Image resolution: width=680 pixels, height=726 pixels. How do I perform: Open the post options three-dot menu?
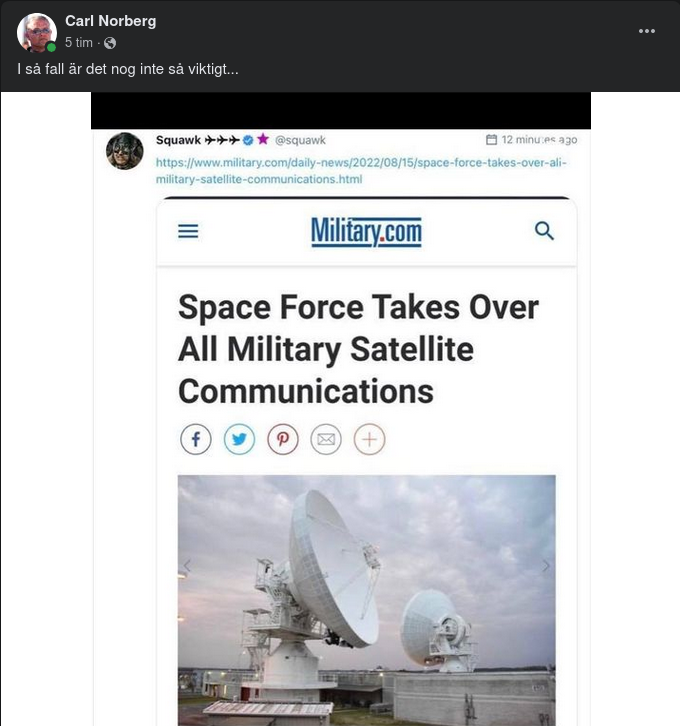coord(647,31)
